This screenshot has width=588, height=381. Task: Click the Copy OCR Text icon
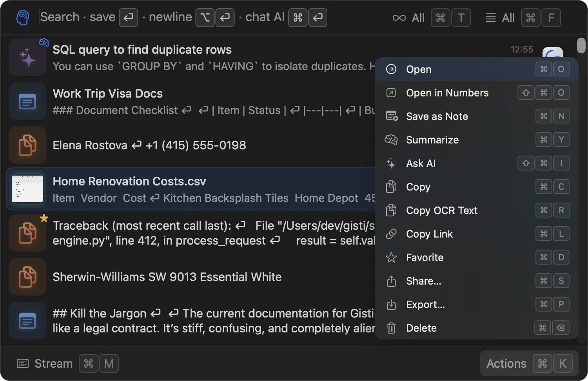[x=391, y=210]
